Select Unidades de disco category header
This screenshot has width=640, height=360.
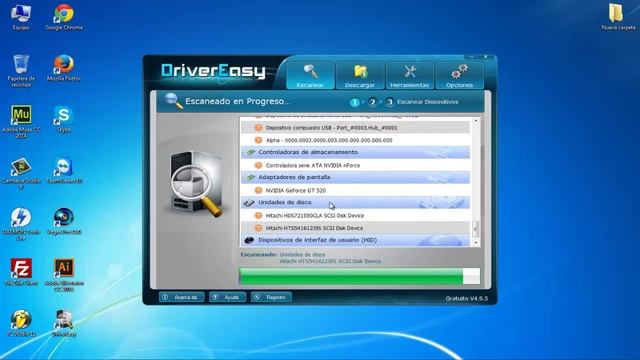point(355,202)
